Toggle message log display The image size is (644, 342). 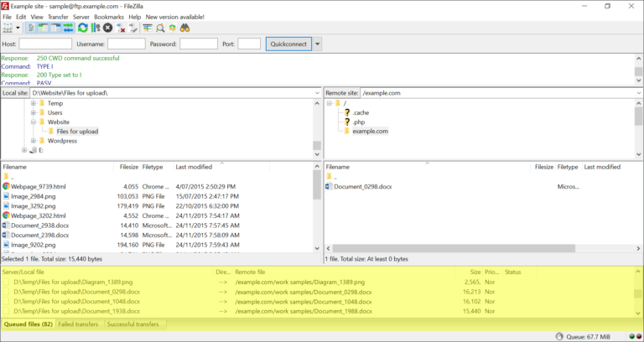click(x=31, y=28)
